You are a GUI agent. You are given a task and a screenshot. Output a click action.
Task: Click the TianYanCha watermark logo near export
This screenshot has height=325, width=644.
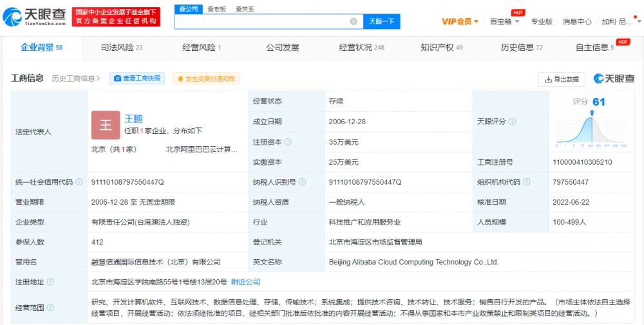point(614,79)
